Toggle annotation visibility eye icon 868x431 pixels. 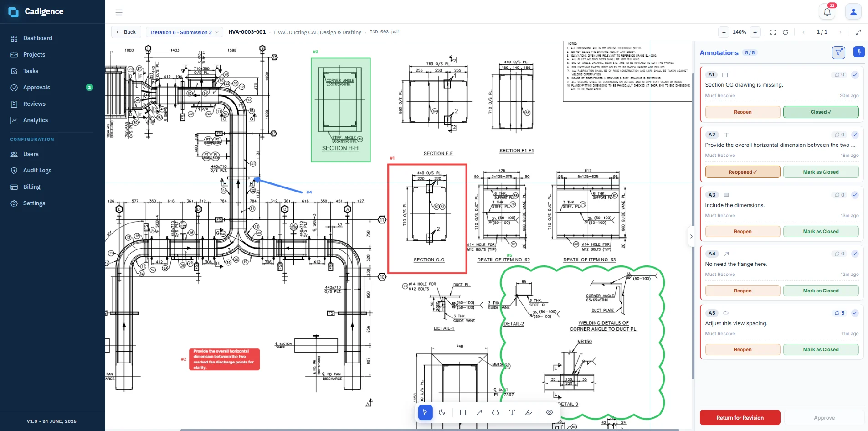pos(550,412)
